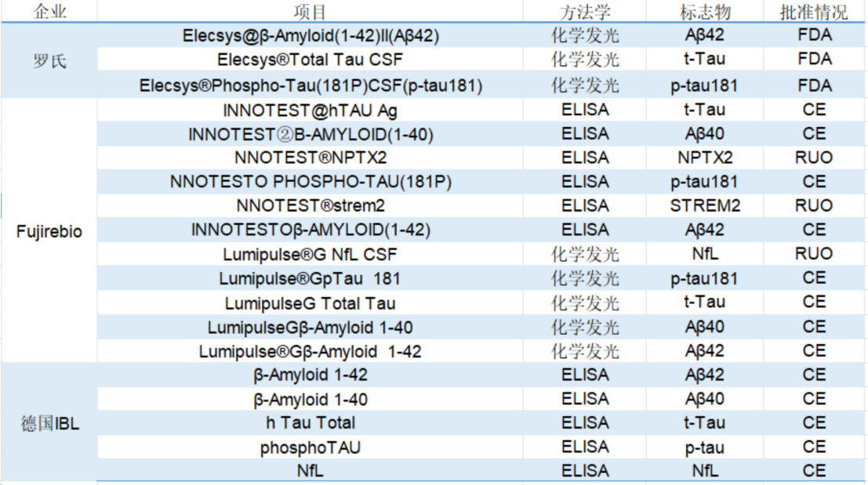Select 化学发光 in Lumipulse G NfL CSF row

pos(585,254)
